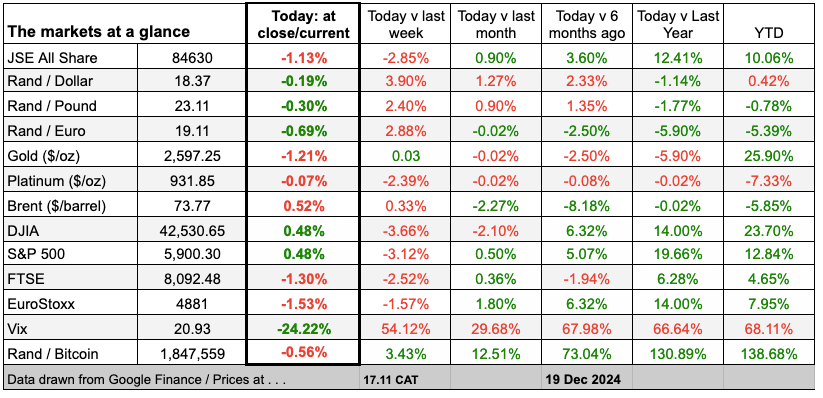Image resolution: width=823 pixels, height=398 pixels.
Task: Select the DJIA value 42,530.65
Action: 192,230
